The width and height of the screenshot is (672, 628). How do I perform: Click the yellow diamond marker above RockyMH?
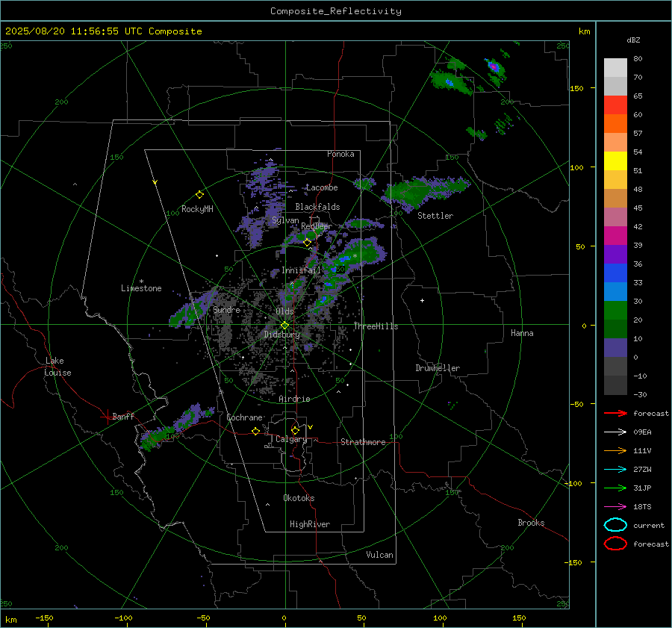coord(199,195)
